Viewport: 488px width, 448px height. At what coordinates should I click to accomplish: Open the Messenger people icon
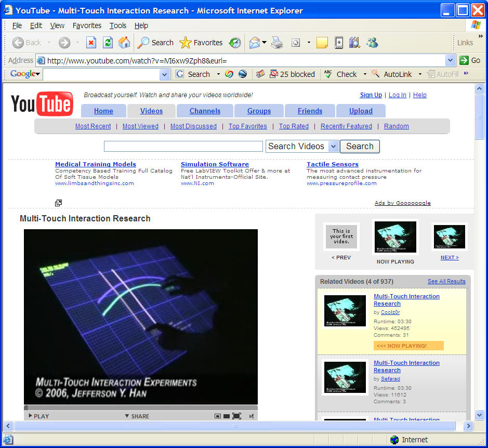pyautogui.click(x=372, y=42)
